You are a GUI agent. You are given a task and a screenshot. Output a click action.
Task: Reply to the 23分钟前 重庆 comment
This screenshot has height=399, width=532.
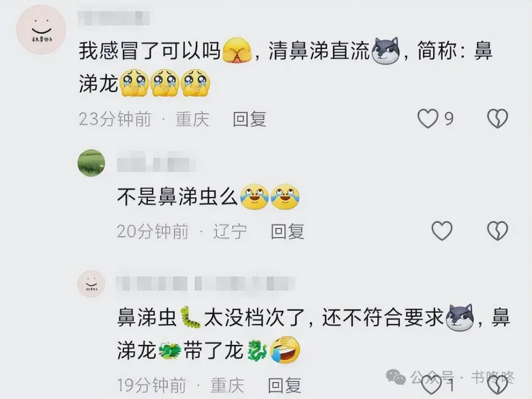click(x=249, y=119)
